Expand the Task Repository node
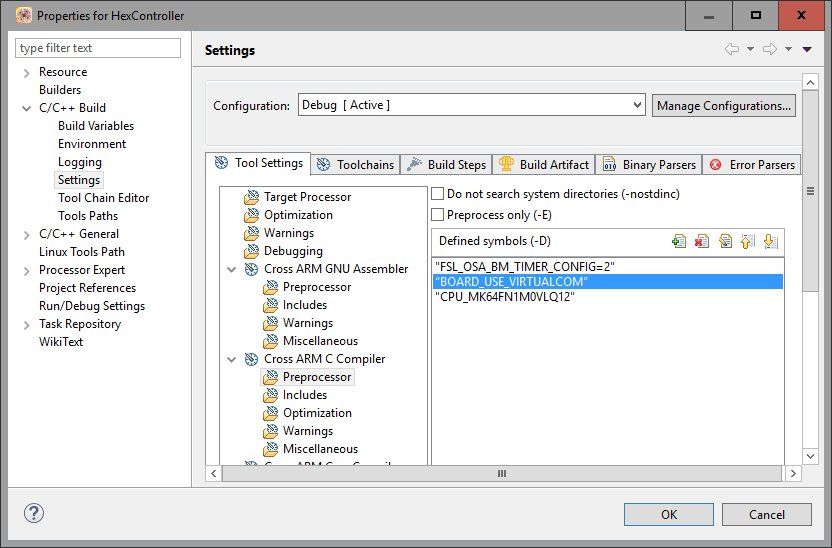Image resolution: width=832 pixels, height=548 pixels. pos(27,325)
